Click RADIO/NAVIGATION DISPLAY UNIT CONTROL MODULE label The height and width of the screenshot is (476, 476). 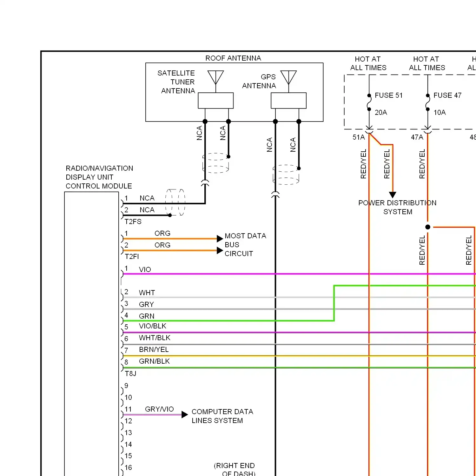coord(99,177)
